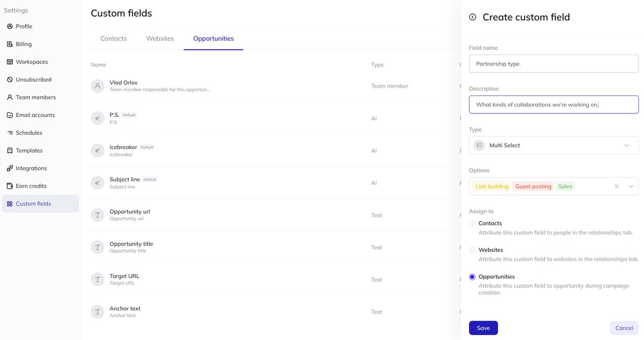Save the new custom field
The height and width of the screenshot is (340, 644).
coord(484,328)
